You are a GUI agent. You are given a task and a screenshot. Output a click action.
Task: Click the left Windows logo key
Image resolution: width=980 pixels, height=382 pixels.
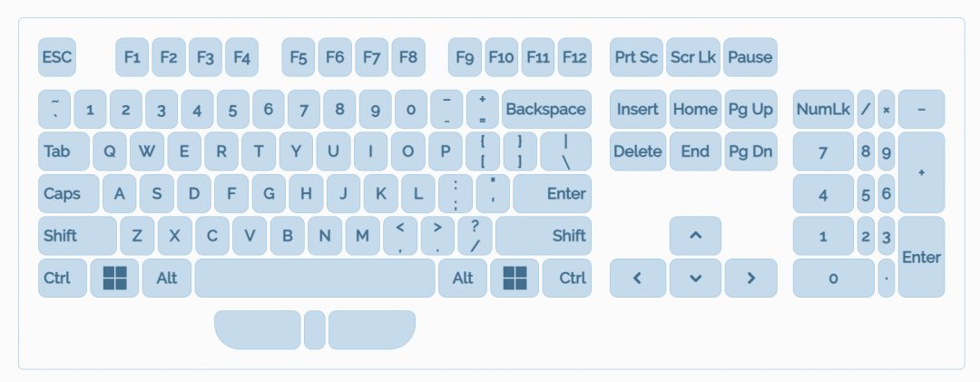(x=114, y=278)
